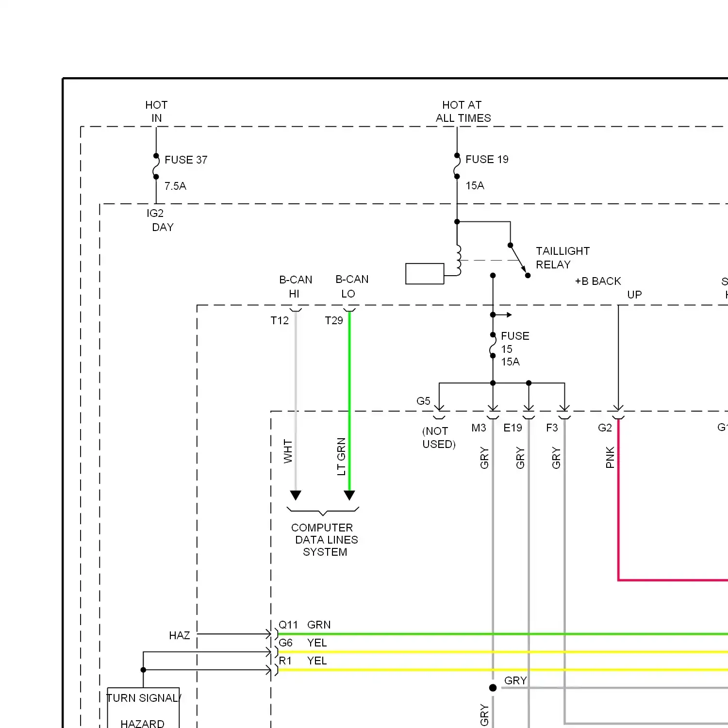Click the TURN SIGNAL/HAZARD component box

click(x=143, y=708)
